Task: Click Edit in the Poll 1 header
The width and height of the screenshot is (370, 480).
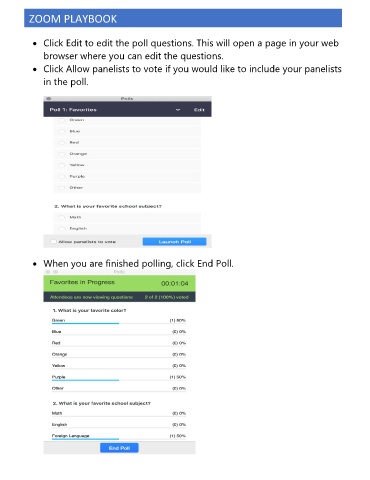Action: [199, 110]
